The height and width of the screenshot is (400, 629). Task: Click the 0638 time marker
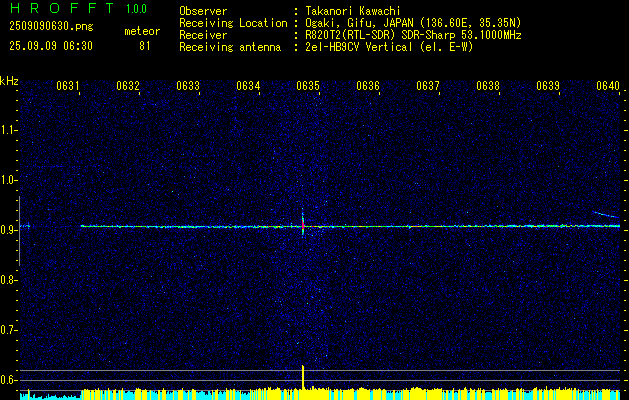(488, 86)
